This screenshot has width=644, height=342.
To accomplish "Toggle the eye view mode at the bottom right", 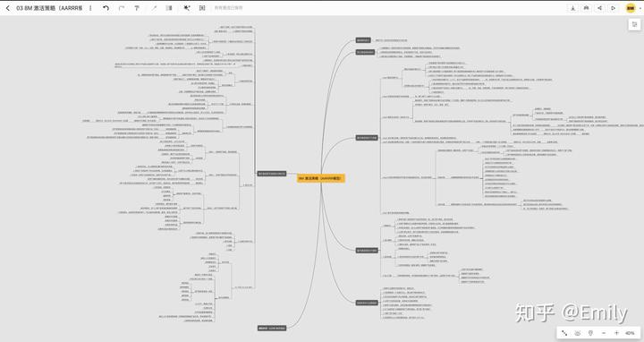I will [578, 333].
